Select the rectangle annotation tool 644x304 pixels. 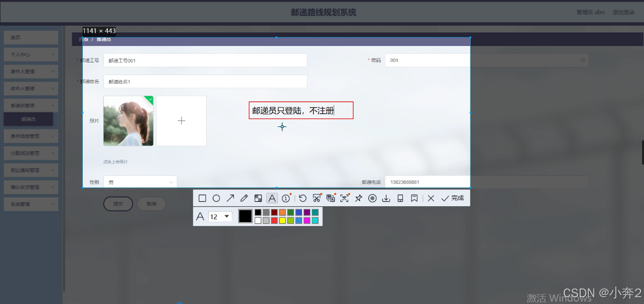(202, 198)
